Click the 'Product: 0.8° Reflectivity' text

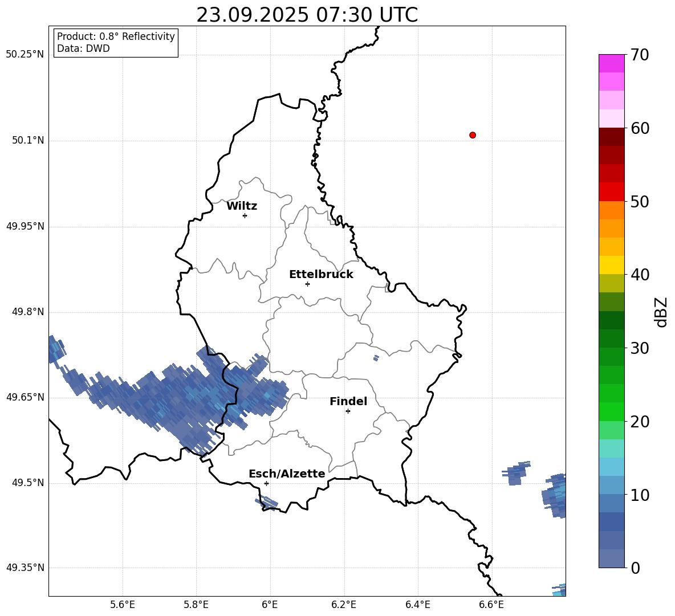pos(116,36)
